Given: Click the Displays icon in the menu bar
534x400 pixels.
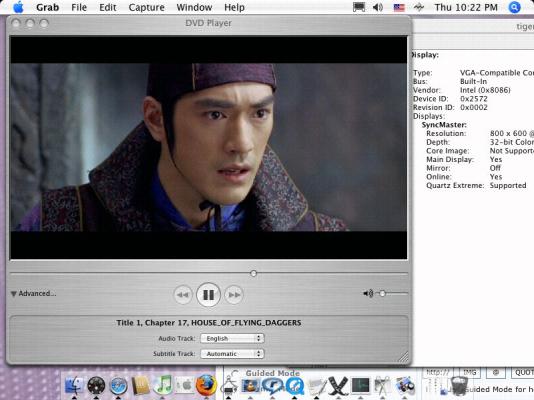Looking at the screenshot, I should pyautogui.click(x=359, y=7).
